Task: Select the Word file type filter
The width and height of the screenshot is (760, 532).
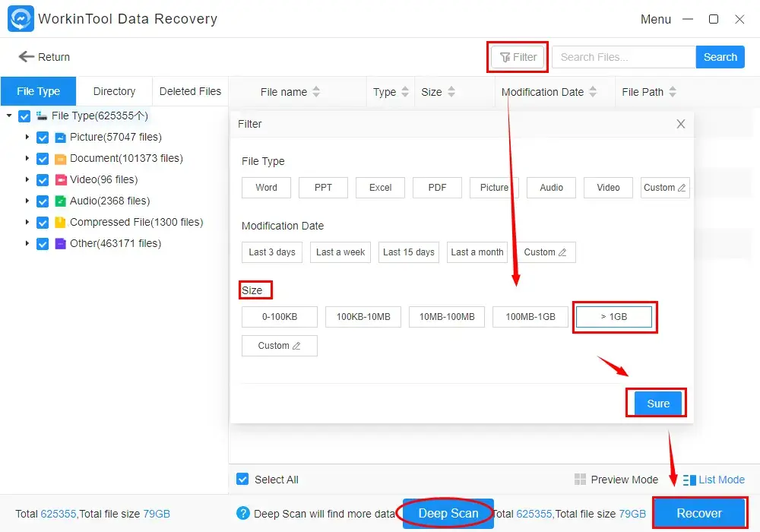Action: pyautogui.click(x=266, y=188)
